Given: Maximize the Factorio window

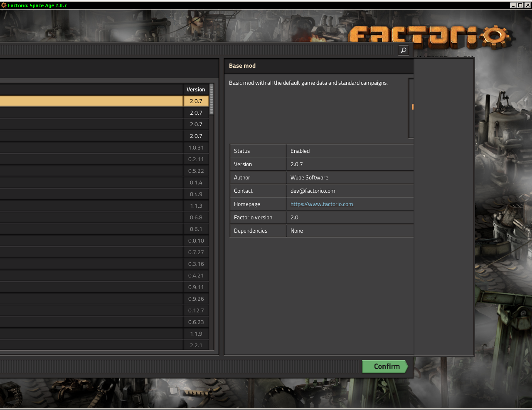Looking at the screenshot, I should pyautogui.click(x=520, y=5).
